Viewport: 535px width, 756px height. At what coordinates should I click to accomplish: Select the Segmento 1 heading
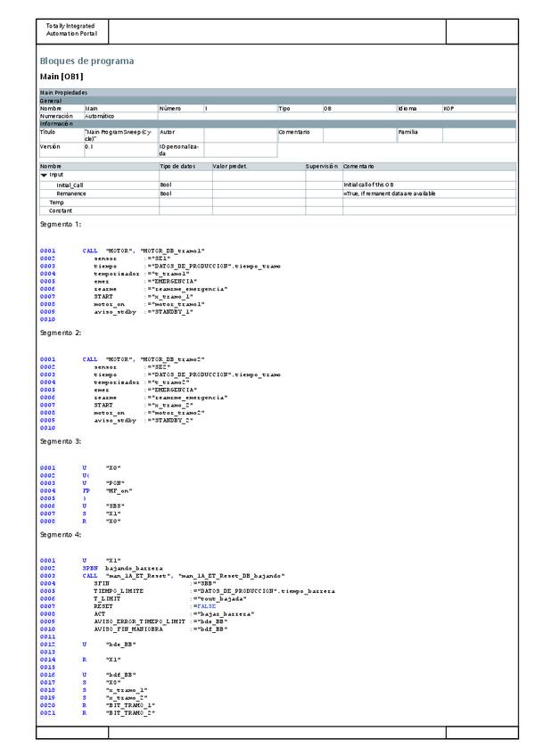coord(61,225)
